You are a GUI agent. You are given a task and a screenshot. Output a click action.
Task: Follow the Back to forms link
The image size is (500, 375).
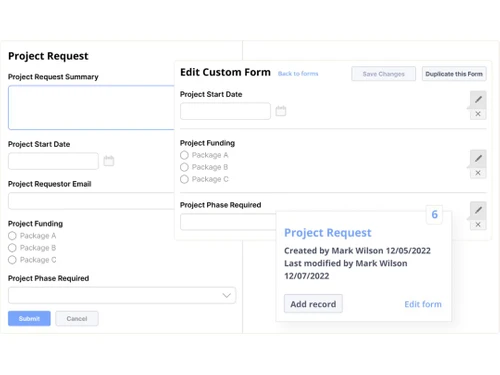point(298,74)
